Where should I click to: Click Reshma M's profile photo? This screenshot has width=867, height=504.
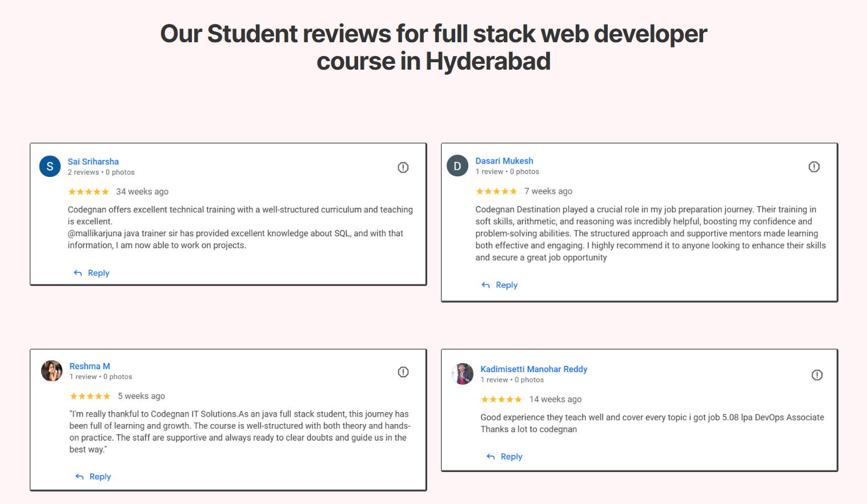(x=51, y=371)
